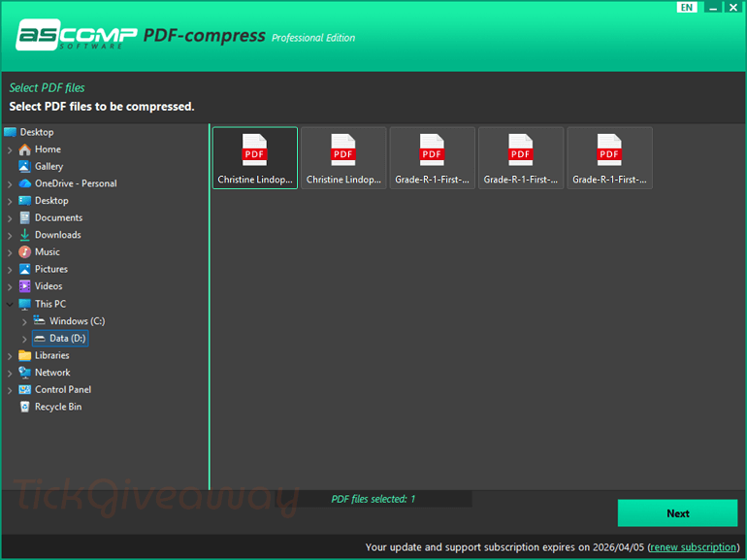Viewport: 747px width, 560px height.
Task: Collapse the This PC tree node
Action: [x=10, y=304]
